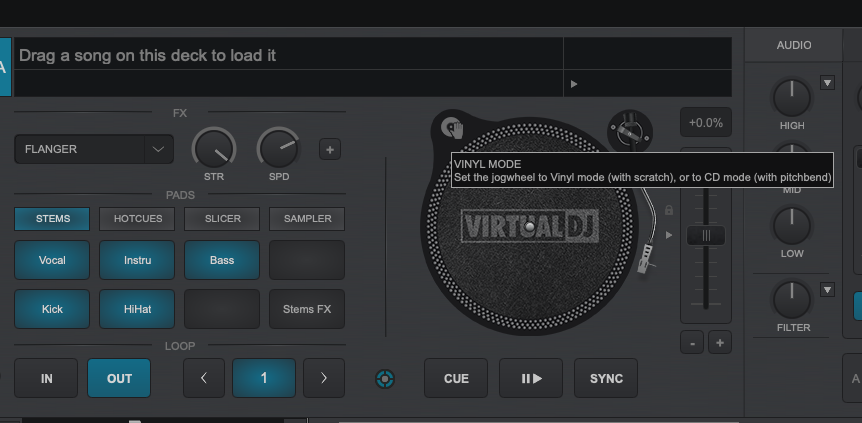Click the tonearm cartridge head
862x423 pixels.
[x=644, y=259]
